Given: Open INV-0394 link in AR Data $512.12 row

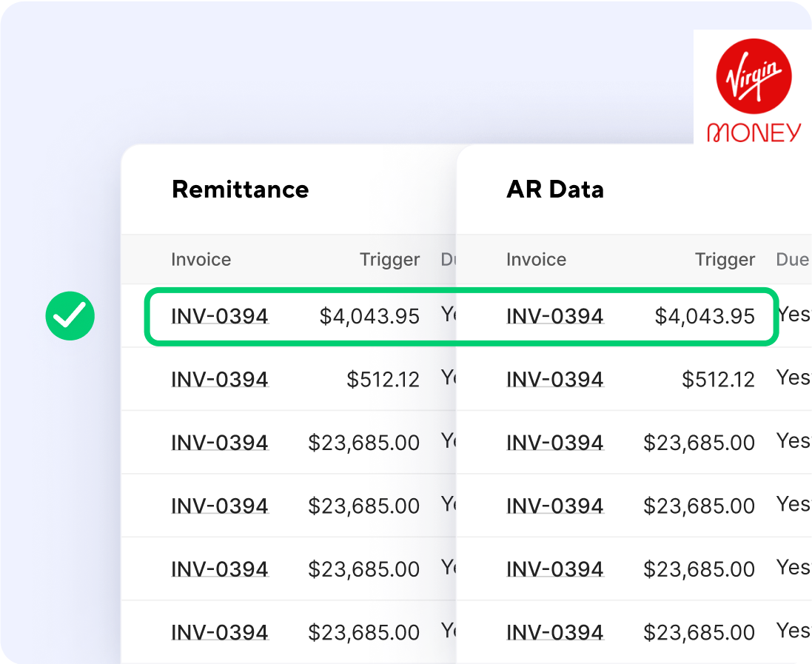Looking at the screenshot, I should pos(555,380).
